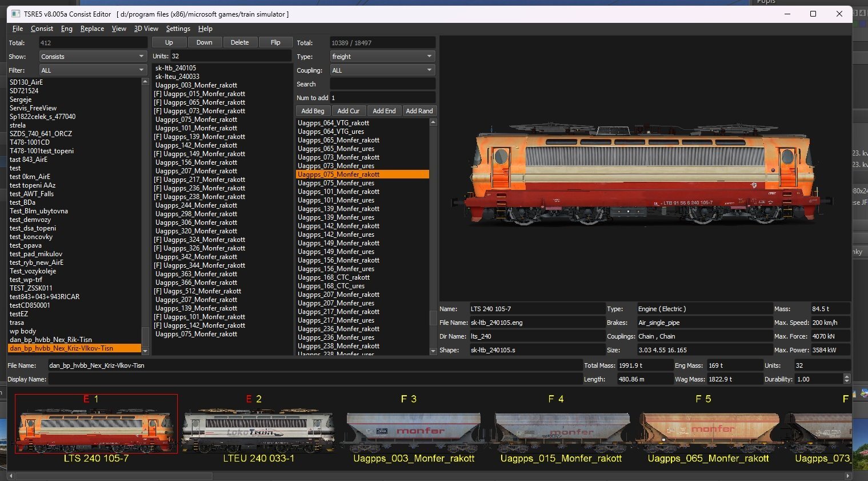Image resolution: width=868 pixels, height=481 pixels.
Task: Click the Flip button
Action: coord(275,42)
